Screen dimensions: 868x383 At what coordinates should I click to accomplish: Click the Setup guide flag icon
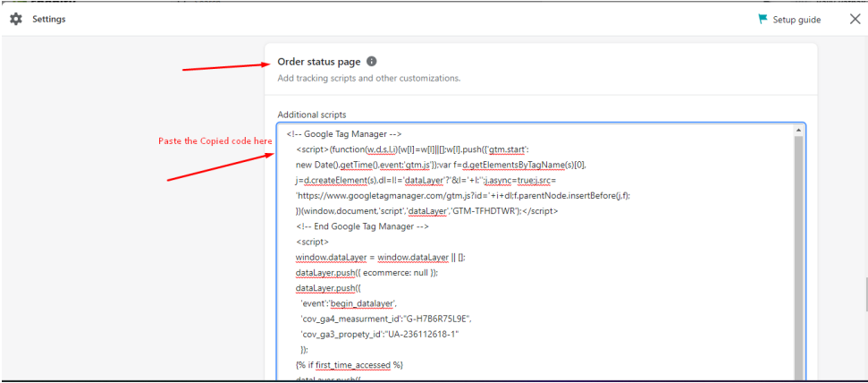click(763, 20)
